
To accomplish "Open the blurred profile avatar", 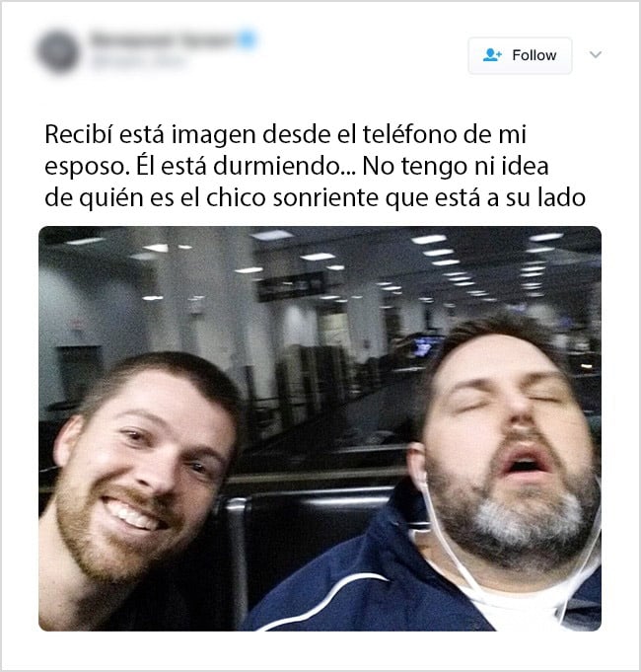I will (58, 52).
